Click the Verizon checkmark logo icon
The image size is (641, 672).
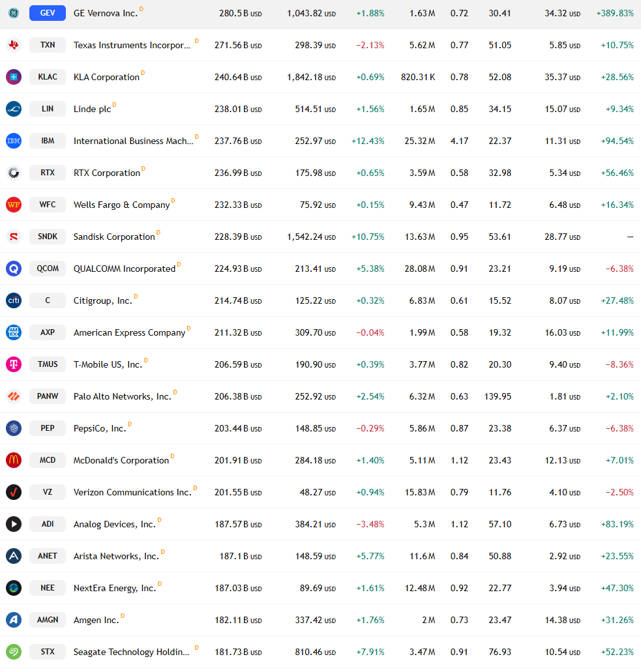point(14,492)
